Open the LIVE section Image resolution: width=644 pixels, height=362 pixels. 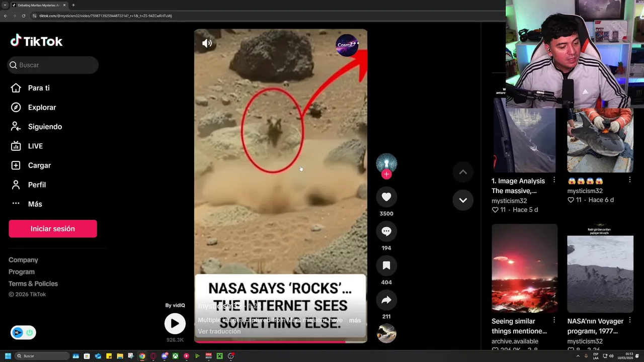pos(27,146)
